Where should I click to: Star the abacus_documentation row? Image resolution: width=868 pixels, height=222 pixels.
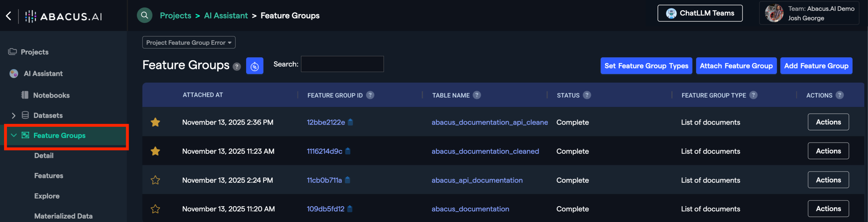pos(155,209)
